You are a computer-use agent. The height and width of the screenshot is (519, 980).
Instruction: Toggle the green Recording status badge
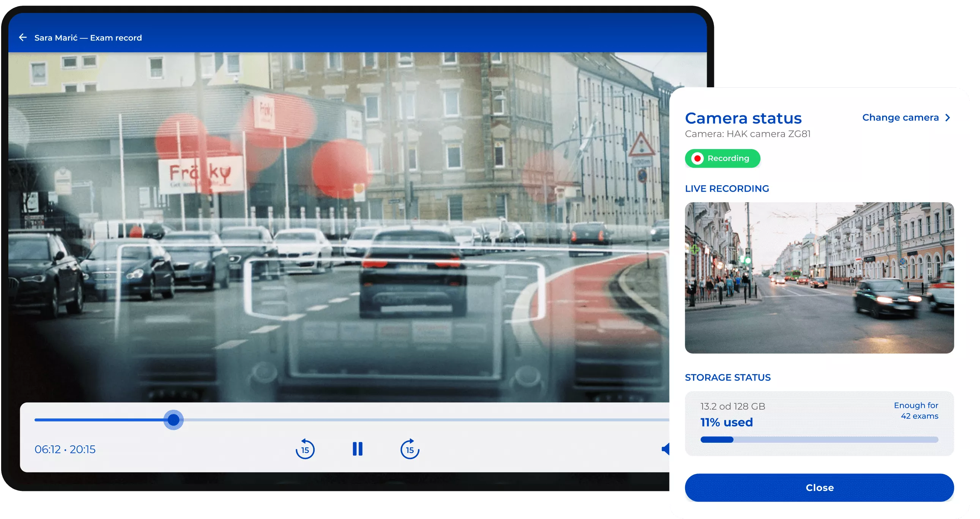728,159
